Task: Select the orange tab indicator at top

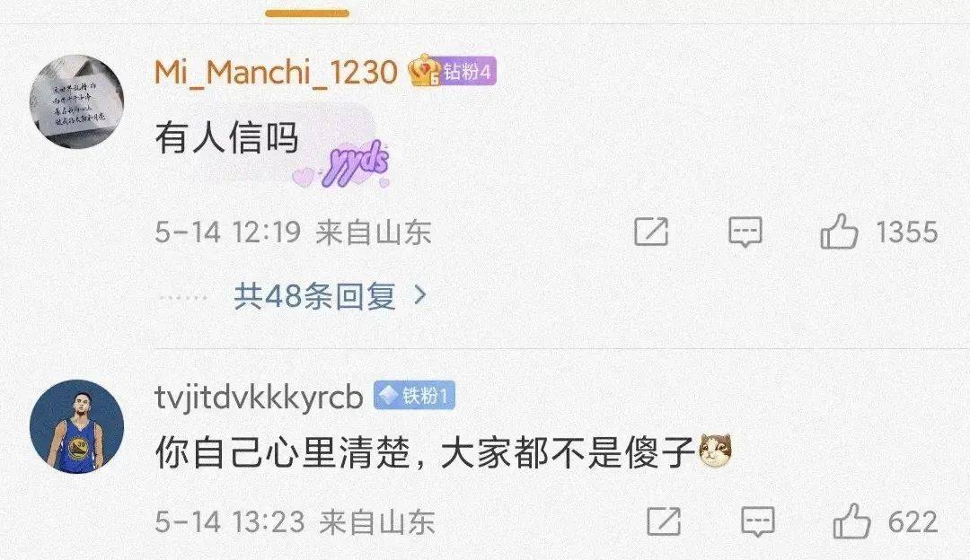Action: point(307,13)
